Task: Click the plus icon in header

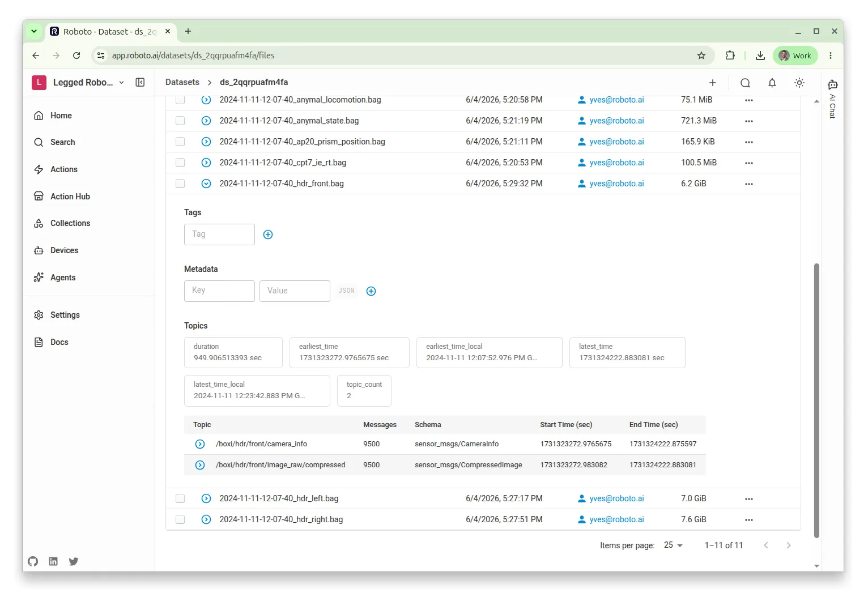Action: (713, 83)
